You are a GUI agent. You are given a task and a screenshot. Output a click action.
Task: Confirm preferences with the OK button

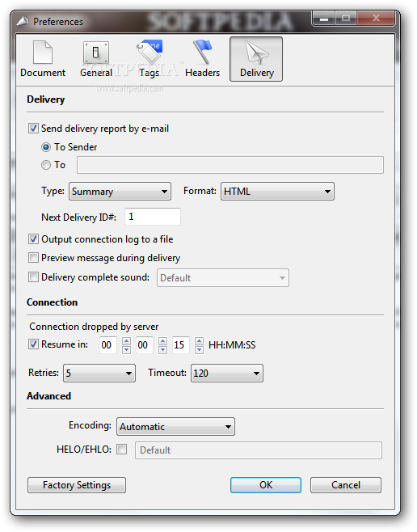pyautogui.click(x=266, y=485)
